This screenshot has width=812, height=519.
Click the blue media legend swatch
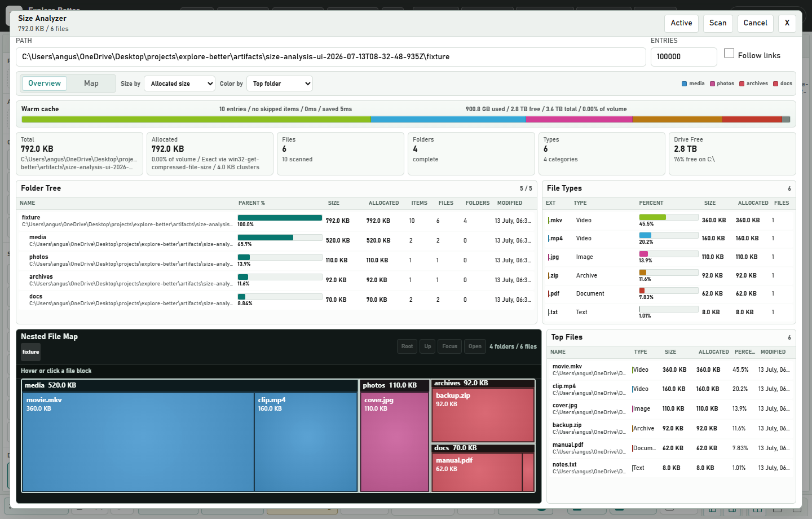click(685, 83)
